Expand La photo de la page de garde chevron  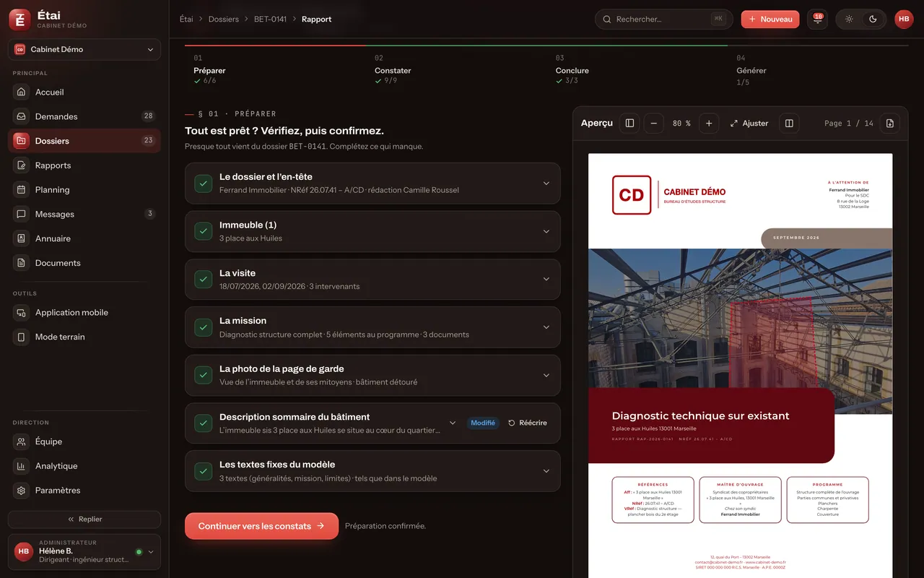pyautogui.click(x=546, y=376)
